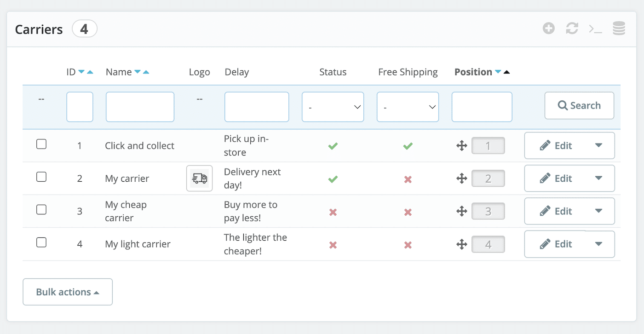Image resolution: width=644 pixels, height=334 pixels.
Task: Click the green status check for My carrier
Action: coord(333,179)
